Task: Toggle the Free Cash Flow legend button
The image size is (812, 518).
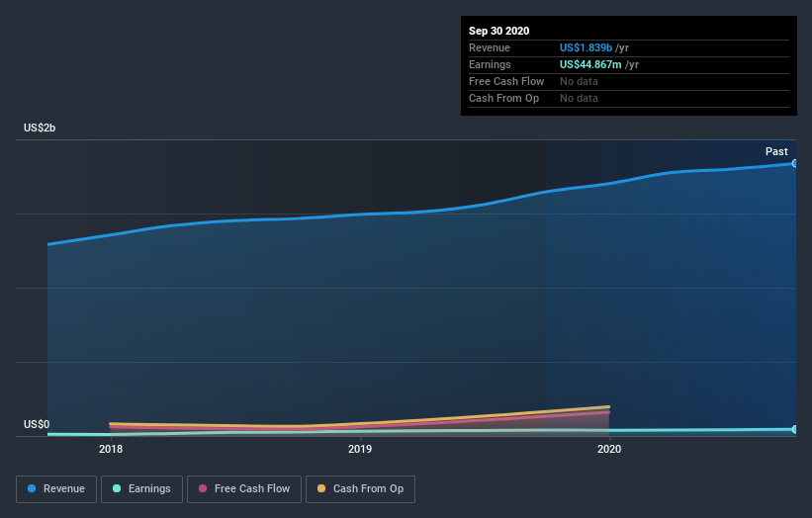Action: (244, 489)
